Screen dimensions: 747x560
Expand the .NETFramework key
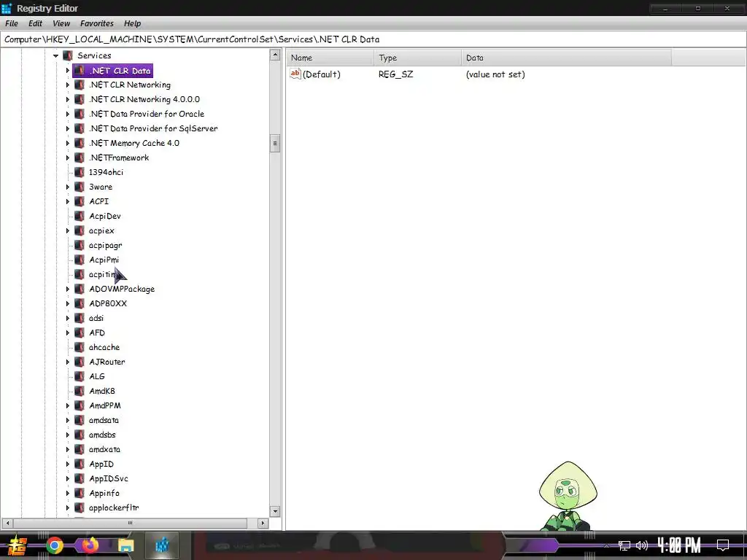click(68, 157)
